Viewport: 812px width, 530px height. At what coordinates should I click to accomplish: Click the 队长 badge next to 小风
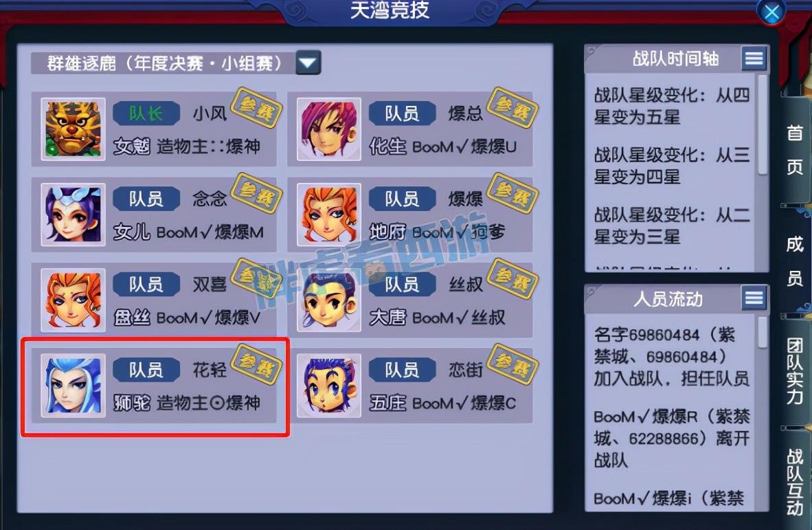pyautogui.click(x=146, y=113)
